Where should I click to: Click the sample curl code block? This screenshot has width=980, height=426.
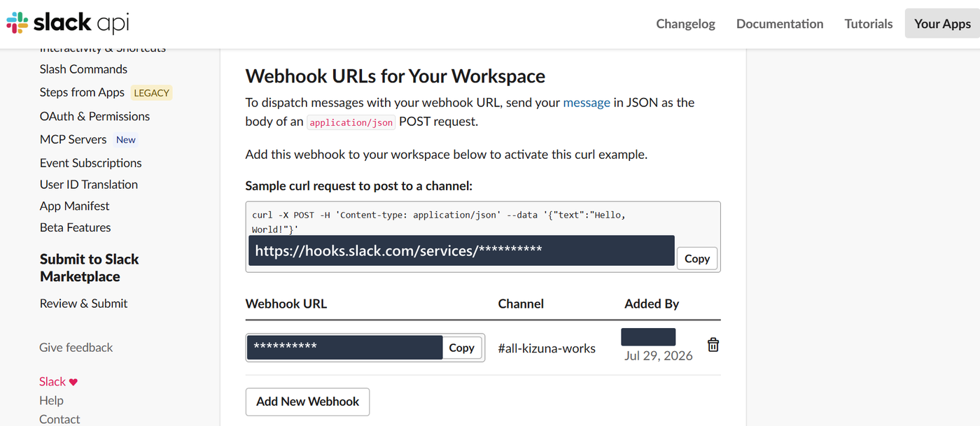coord(483,236)
